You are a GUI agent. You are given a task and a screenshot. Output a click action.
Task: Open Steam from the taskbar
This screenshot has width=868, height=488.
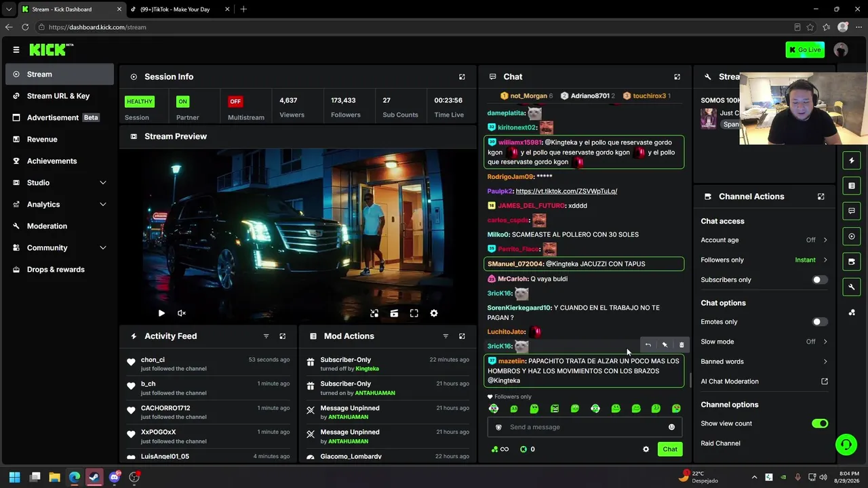(x=94, y=477)
